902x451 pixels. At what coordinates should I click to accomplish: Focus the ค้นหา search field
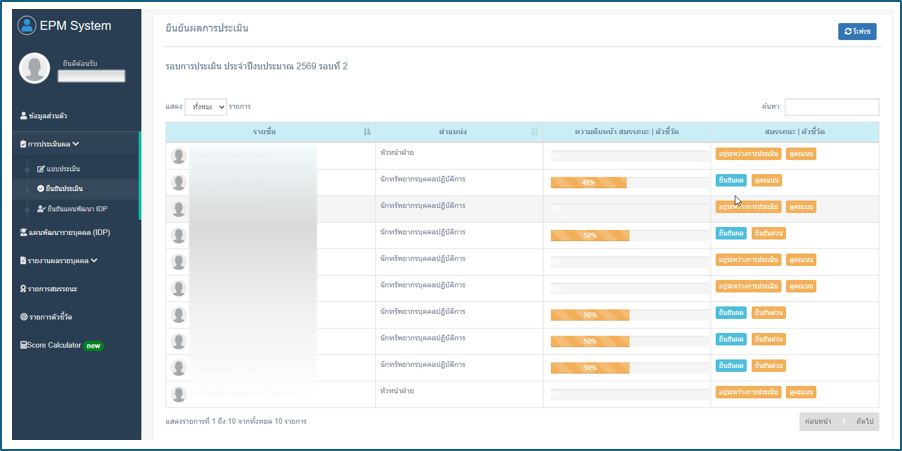(832, 107)
